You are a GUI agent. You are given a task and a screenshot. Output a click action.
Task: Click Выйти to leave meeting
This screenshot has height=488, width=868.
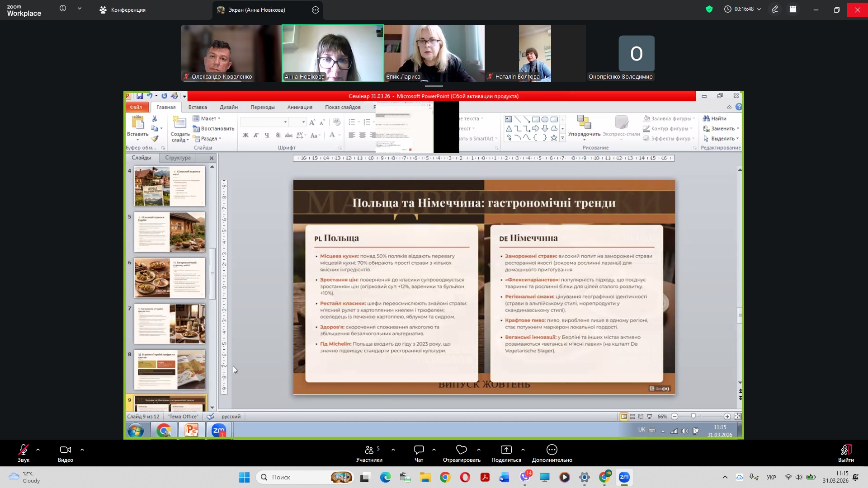pos(845,453)
